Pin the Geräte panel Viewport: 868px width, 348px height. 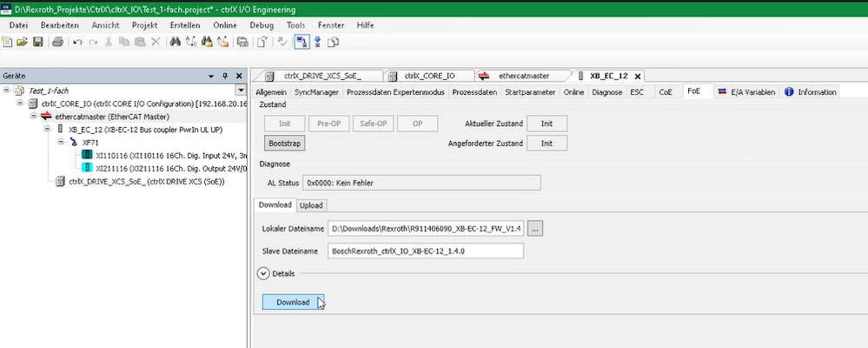pyautogui.click(x=225, y=76)
